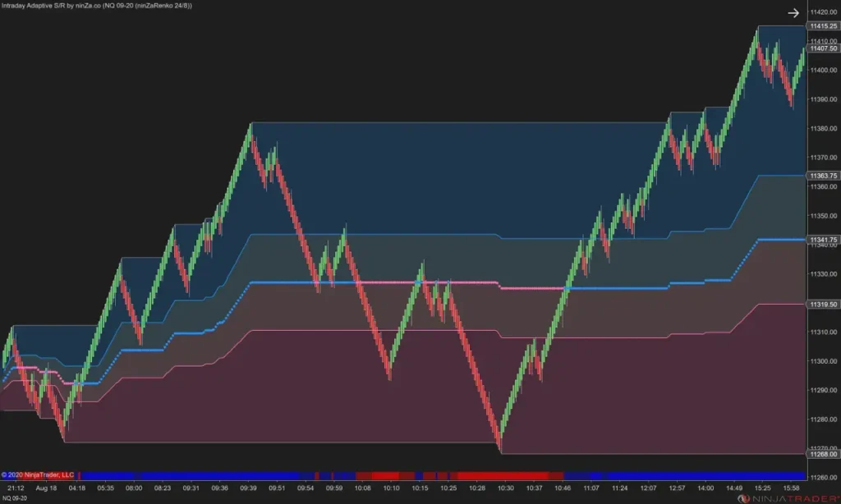Click the 11370.00 price axis label
This screenshot has width=841, height=504.
coord(823,158)
